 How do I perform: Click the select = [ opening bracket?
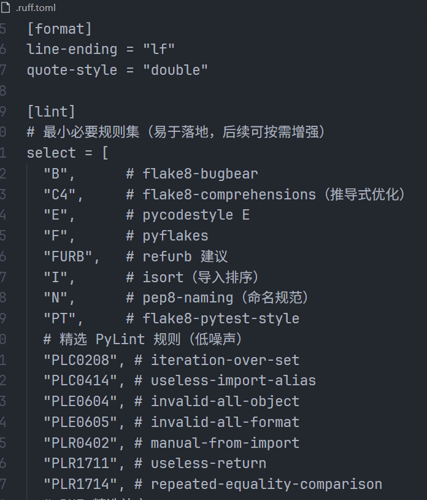coord(105,153)
